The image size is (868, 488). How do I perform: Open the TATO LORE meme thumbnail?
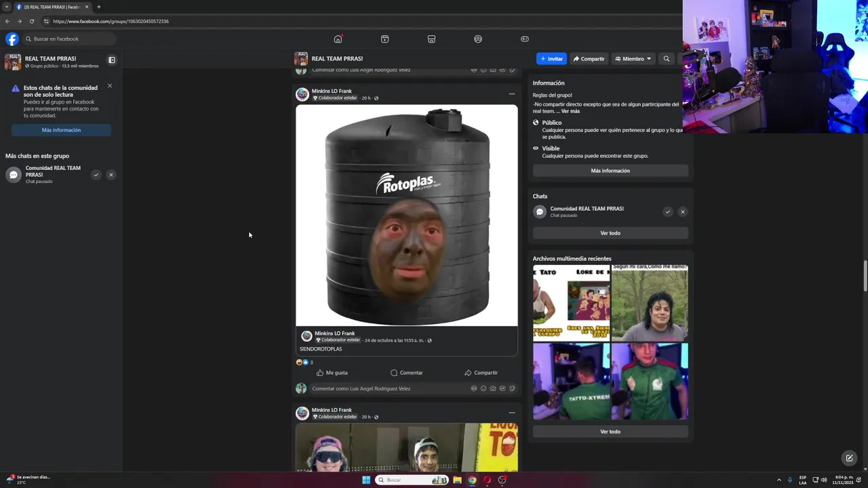tap(571, 303)
